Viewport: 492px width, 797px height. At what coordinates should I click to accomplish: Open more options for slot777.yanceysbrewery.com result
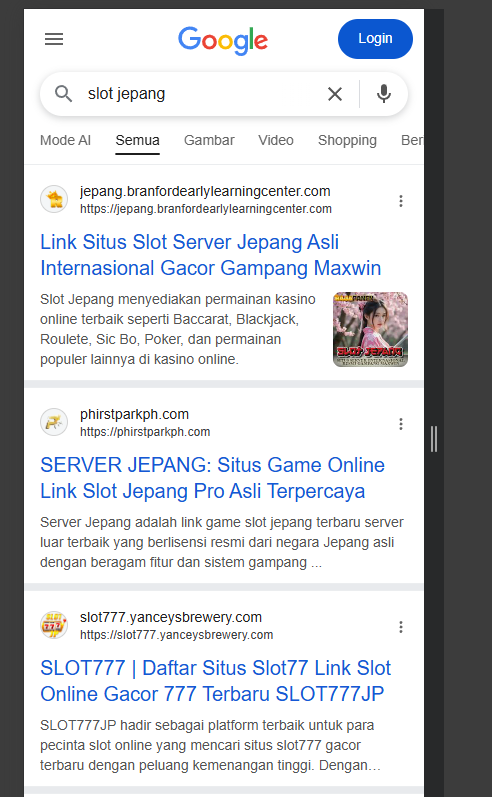[x=401, y=627]
